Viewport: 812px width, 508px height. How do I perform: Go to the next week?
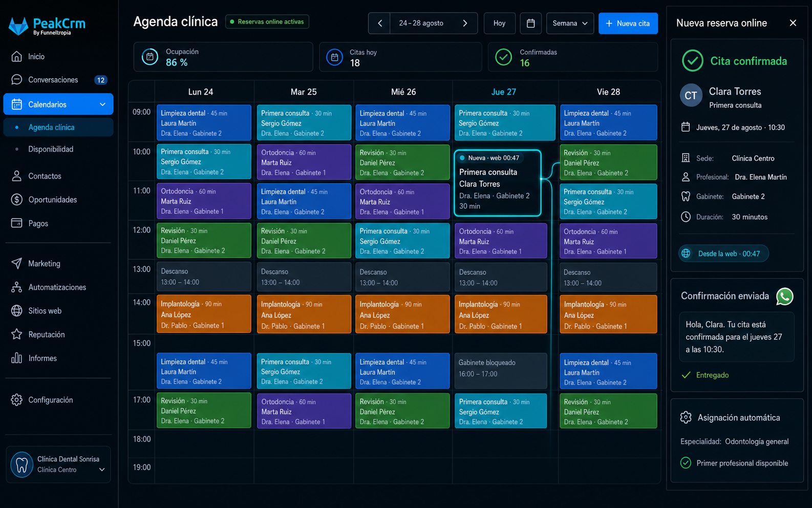[x=465, y=24]
